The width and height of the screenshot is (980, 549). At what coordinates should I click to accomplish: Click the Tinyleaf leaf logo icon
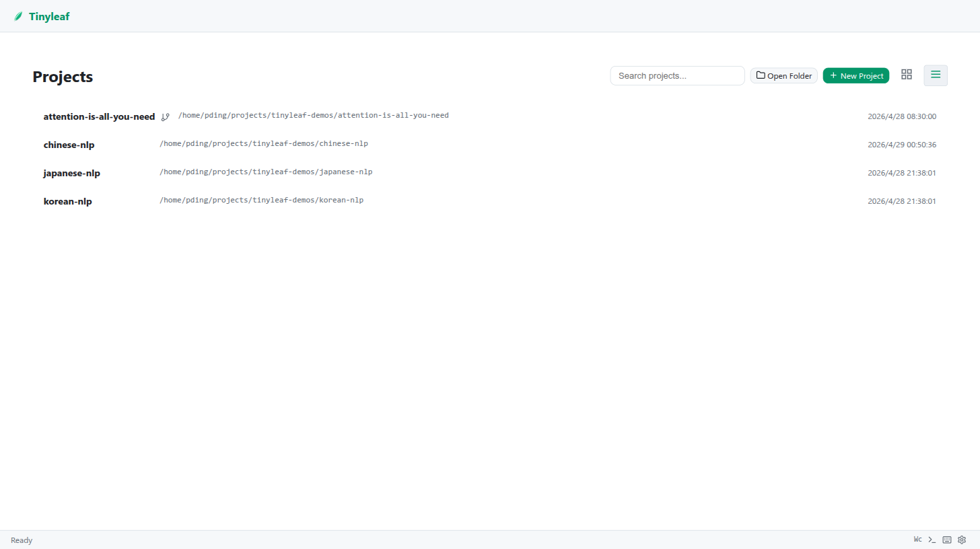(18, 16)
